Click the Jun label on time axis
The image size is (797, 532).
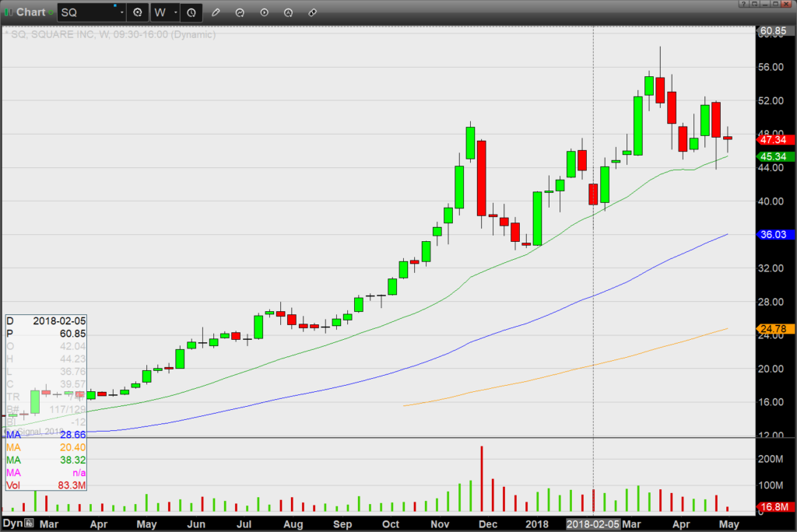click(195, 524)
